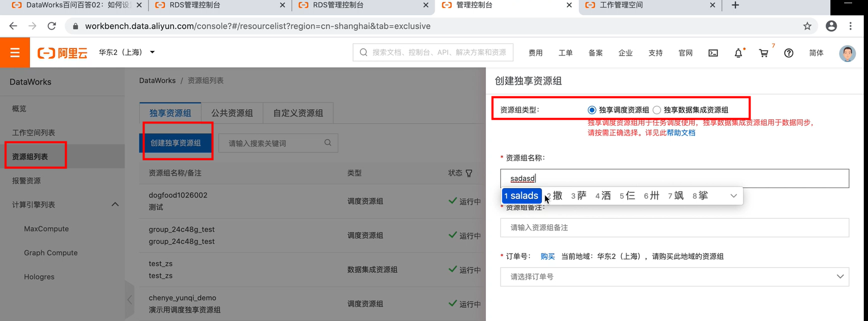The width and height of the screenshot is (868, 321).
Task: Open the 华东2（上海）region dropdown
Action: (x=127, y=52)
